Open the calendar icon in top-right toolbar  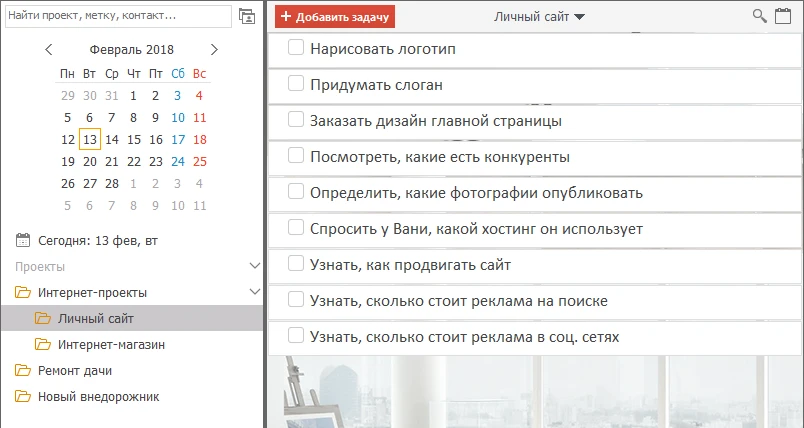coord(782,16)
